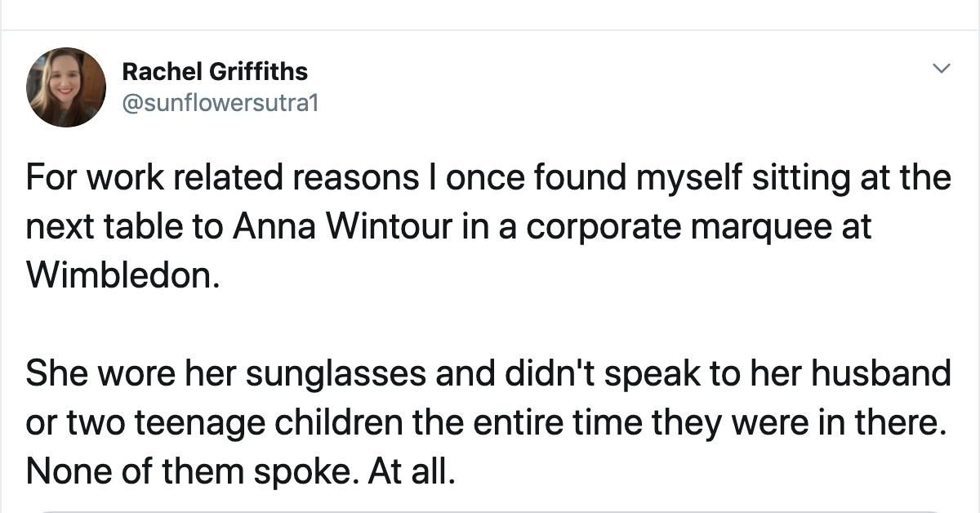Open Rachel Griffiths' round profile photo

(66, 87)
